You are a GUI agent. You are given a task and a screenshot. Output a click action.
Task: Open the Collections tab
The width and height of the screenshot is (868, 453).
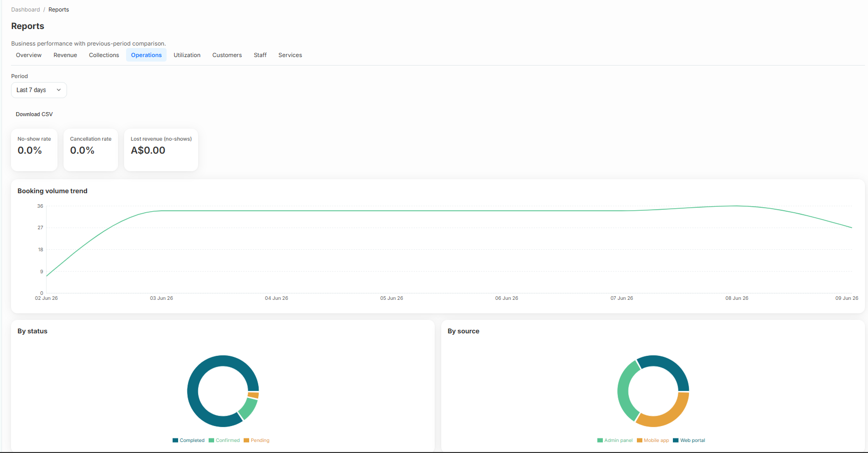pos(104,55)
